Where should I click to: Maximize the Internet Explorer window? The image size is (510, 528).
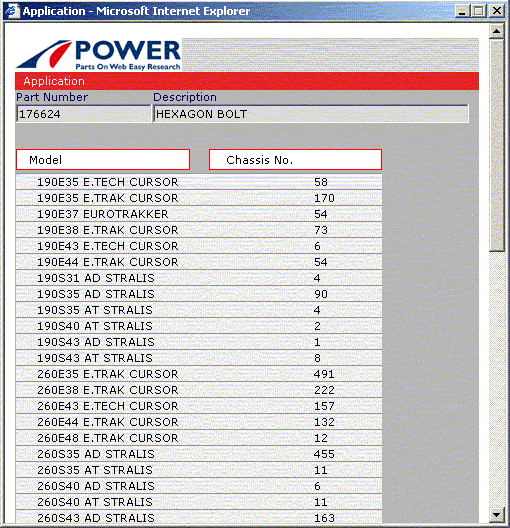(479, 11)
